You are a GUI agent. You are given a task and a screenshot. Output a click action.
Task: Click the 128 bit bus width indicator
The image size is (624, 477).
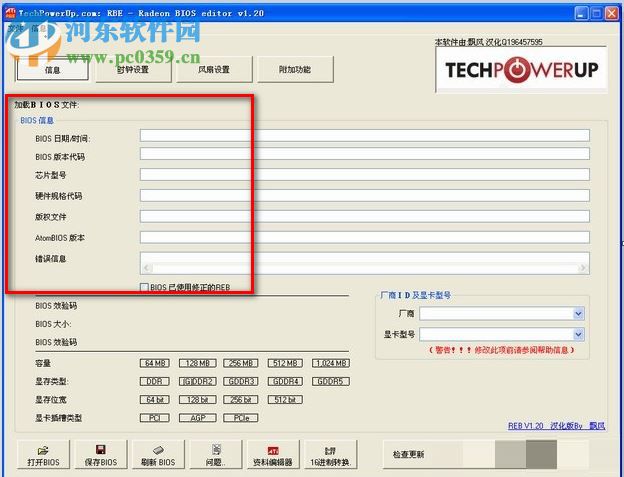[197, 399]
